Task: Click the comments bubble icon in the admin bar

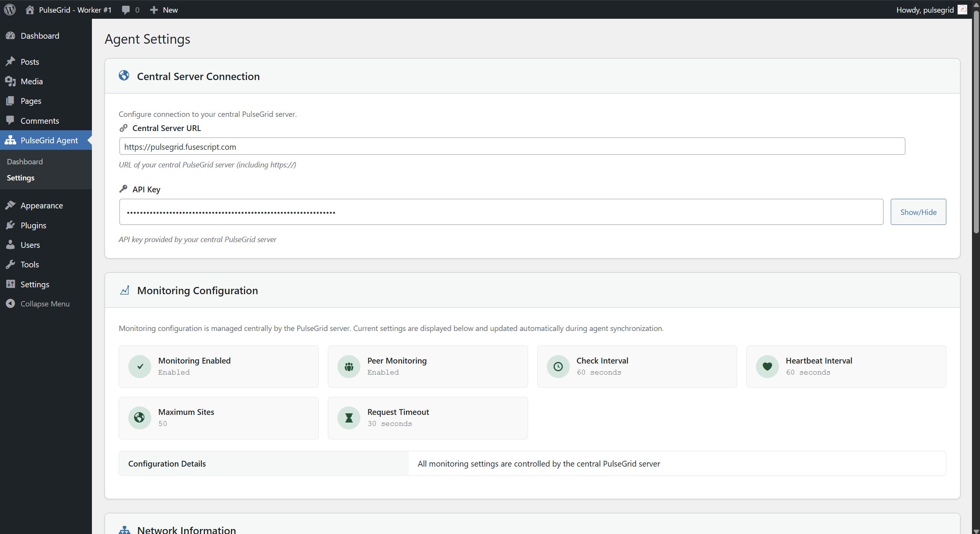Action: pos(126,10)
